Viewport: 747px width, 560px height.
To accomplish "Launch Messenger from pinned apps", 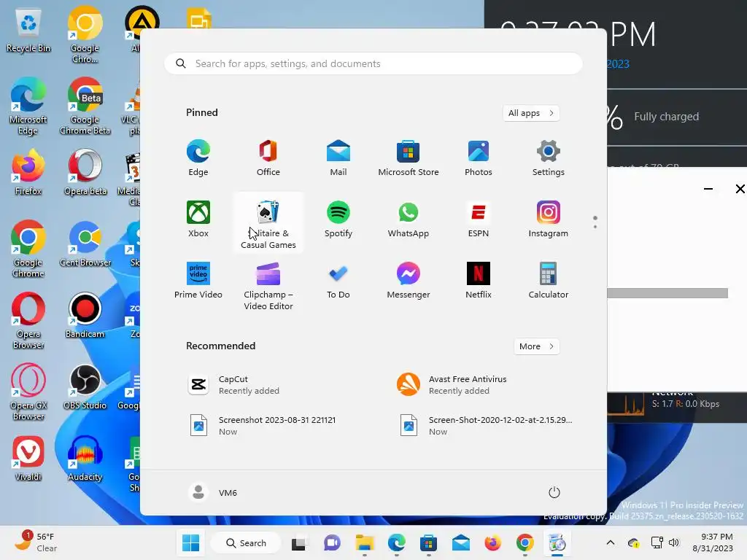I will click(x=409, y=281).
